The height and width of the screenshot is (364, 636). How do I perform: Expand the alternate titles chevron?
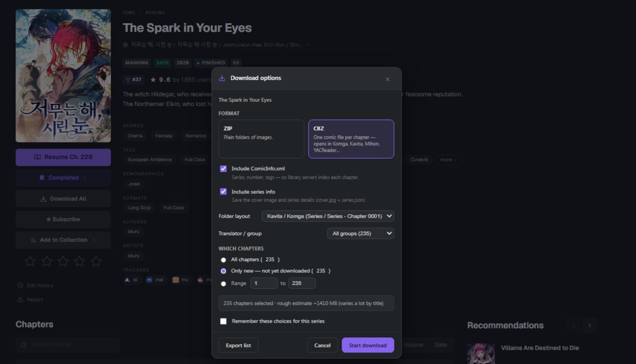[308, 45]
